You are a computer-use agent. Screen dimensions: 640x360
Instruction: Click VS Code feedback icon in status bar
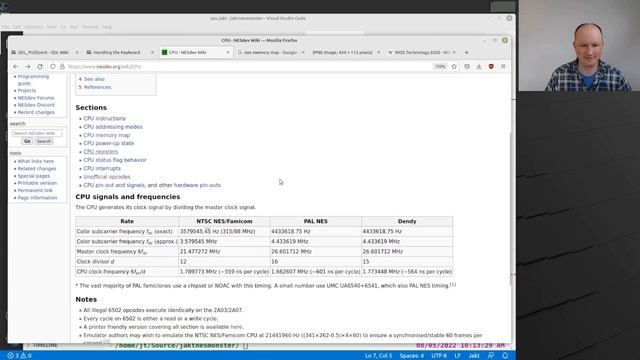491,356
